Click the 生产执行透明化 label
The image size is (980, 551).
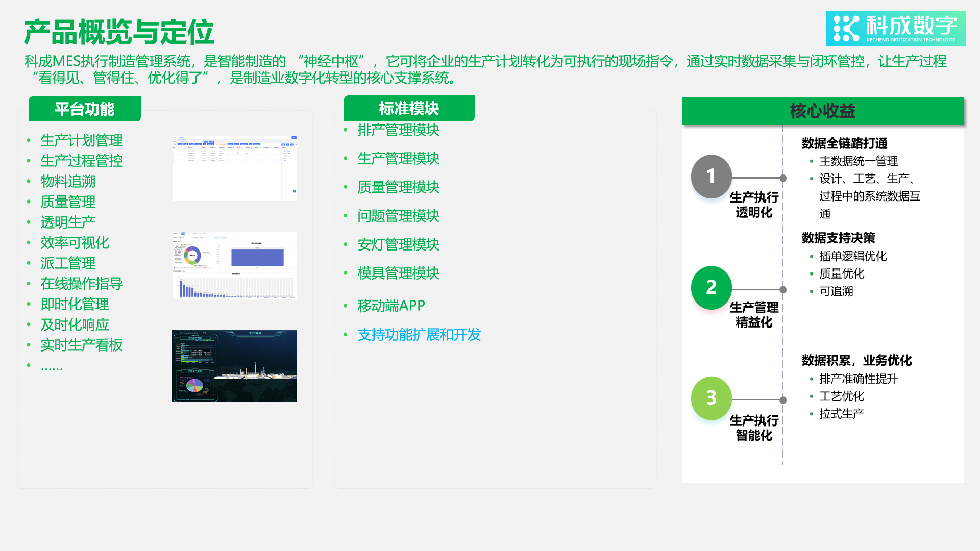pyautogui.click(x=754, y=206)
